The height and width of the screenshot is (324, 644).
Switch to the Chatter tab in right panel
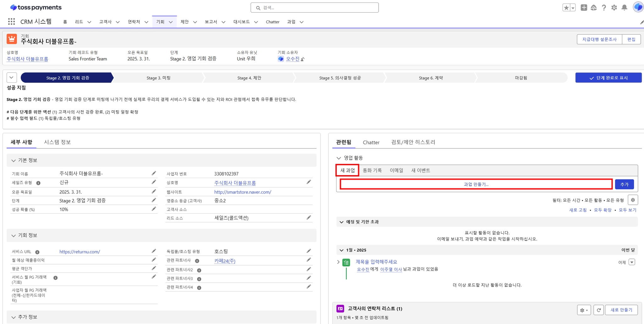pos(371,142)
